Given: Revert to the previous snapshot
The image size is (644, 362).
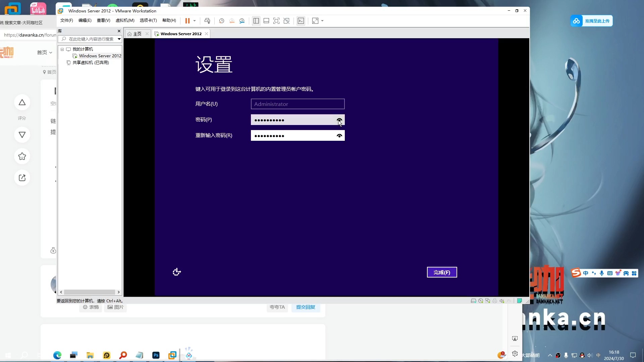Looking at the screenshot, I should (x=232, y=21).
